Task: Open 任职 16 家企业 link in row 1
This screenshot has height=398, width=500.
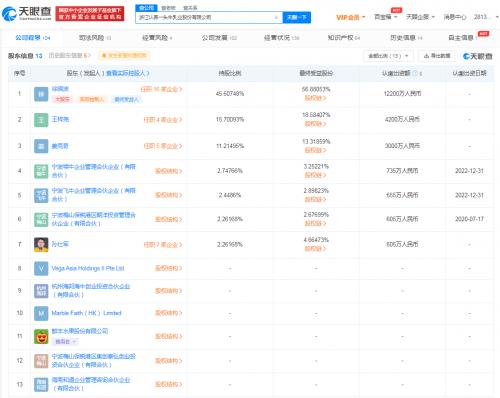Action: point(161,89)
